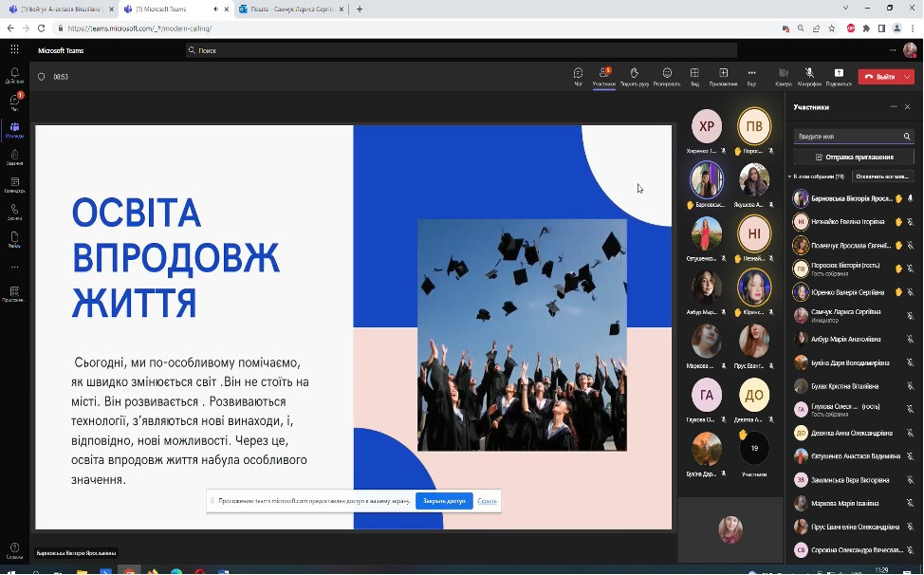
Task: Select participant Девятка Анна Олександрівна
Action: point(853,433)
